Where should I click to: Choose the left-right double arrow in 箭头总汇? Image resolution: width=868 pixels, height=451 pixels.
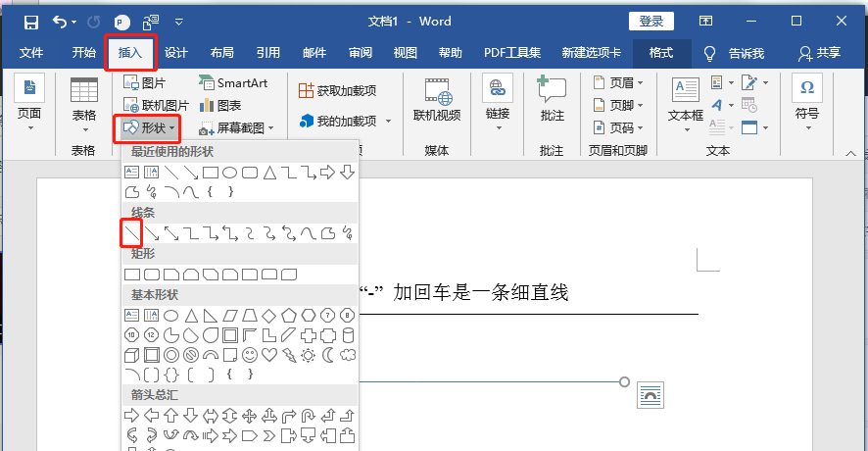(211, 416)
